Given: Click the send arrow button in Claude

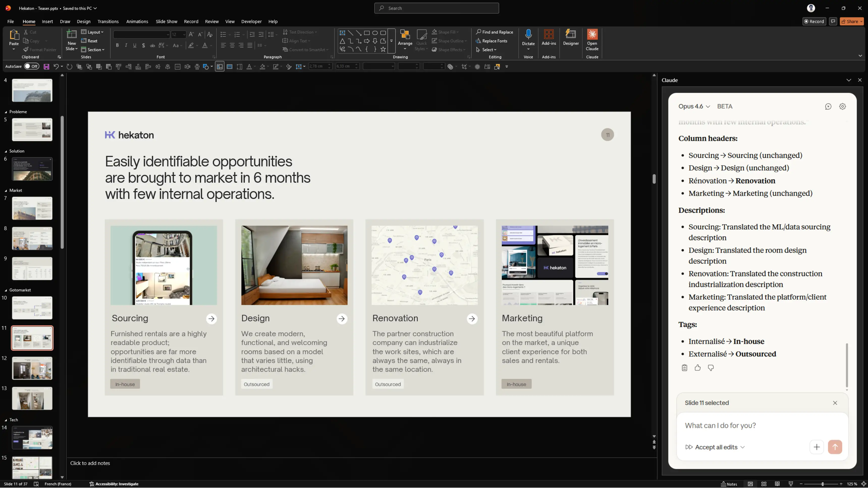Looking at the screenshot, I should click(x=835, y=447).
